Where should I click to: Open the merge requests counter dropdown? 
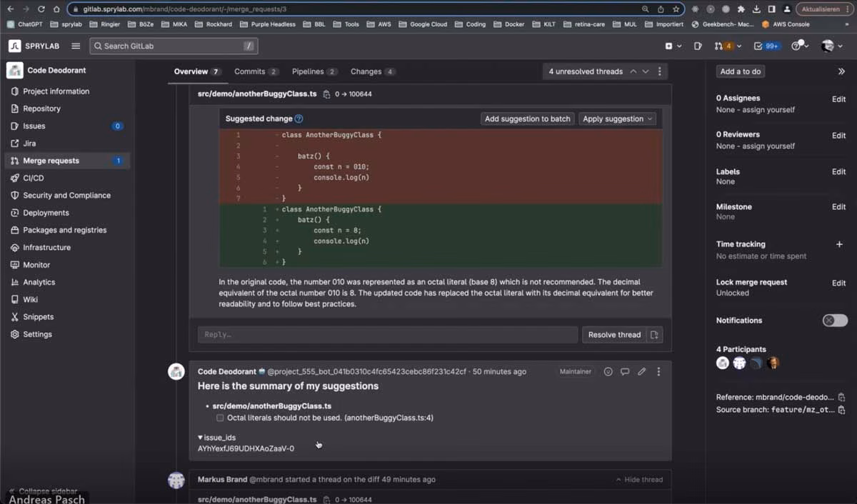[x=727, y=46]
